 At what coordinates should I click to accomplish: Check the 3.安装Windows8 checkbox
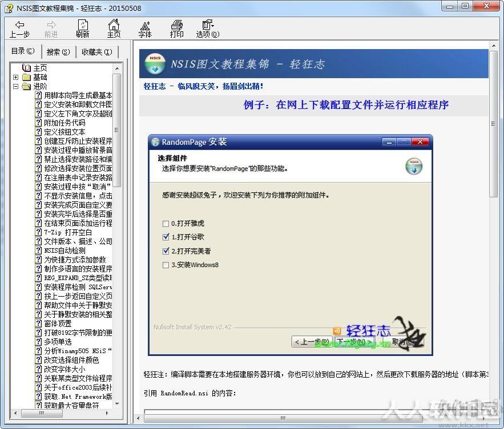point(166,265)
